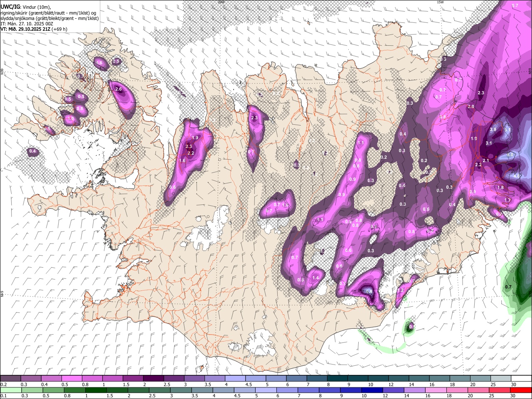Select the violet 12–14 swatch, bottom legend row
532x399 pixels.
394,390
